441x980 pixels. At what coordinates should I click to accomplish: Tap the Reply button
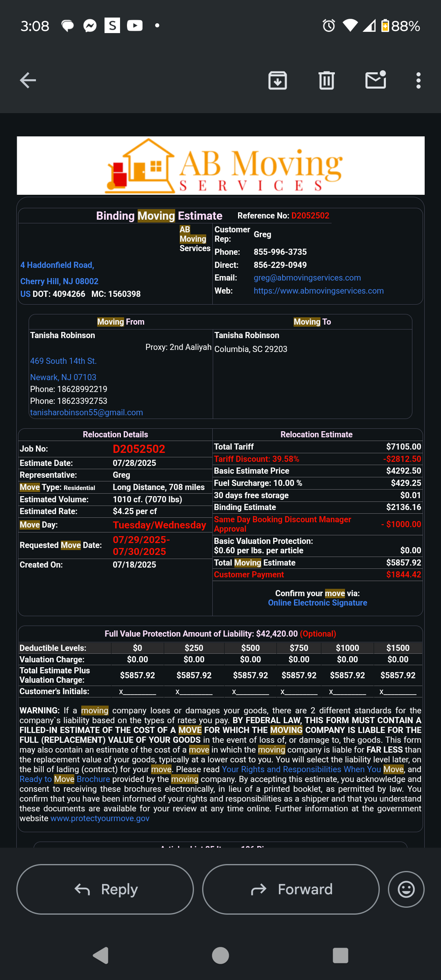(x=105, y=889)
